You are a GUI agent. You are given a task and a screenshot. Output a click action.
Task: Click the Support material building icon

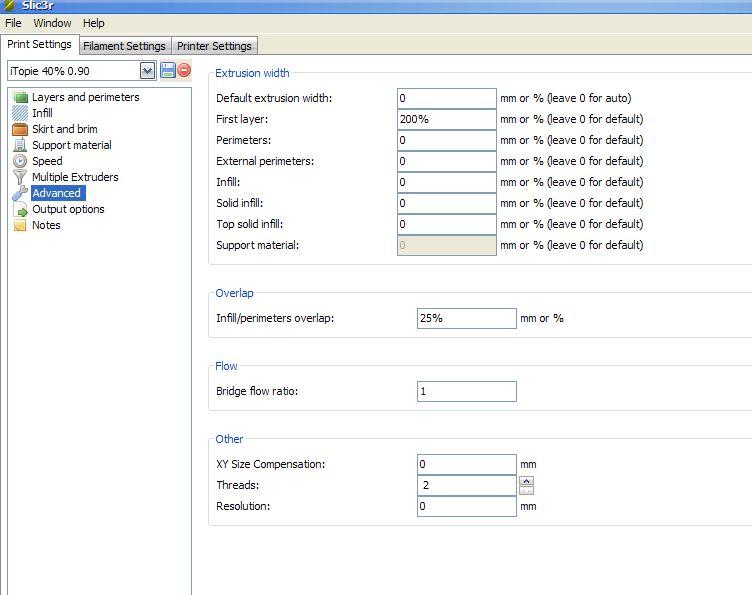pyautogui.click(x=20, y=145)
